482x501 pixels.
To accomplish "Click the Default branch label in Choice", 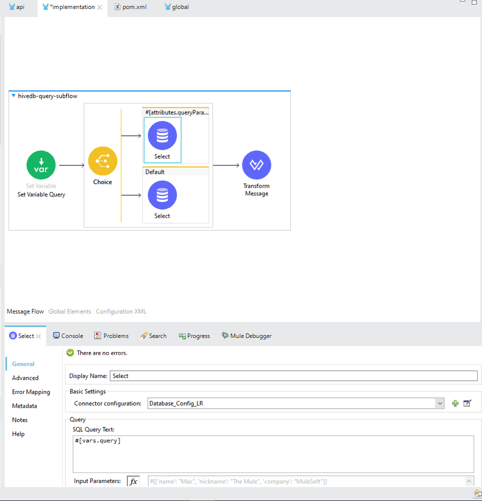I will (155, 172).
